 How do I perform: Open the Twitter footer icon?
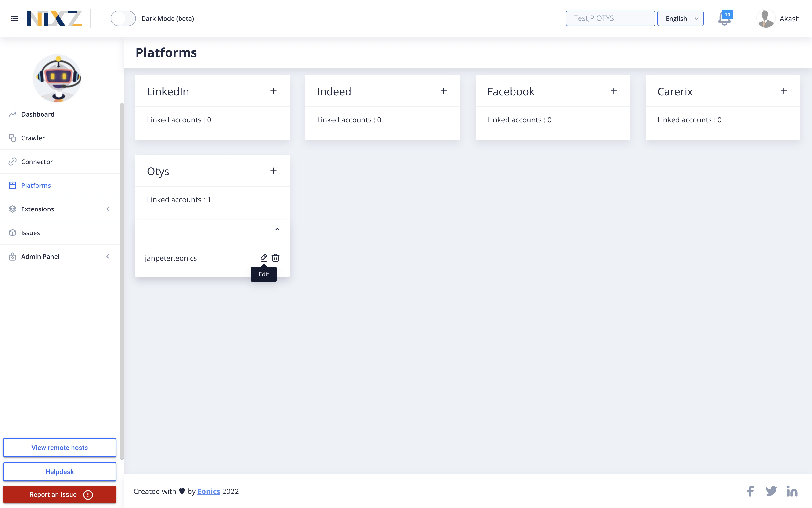771,491
